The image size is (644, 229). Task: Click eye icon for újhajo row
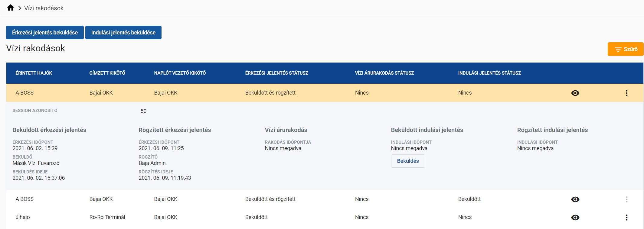[x=575, y=218]
